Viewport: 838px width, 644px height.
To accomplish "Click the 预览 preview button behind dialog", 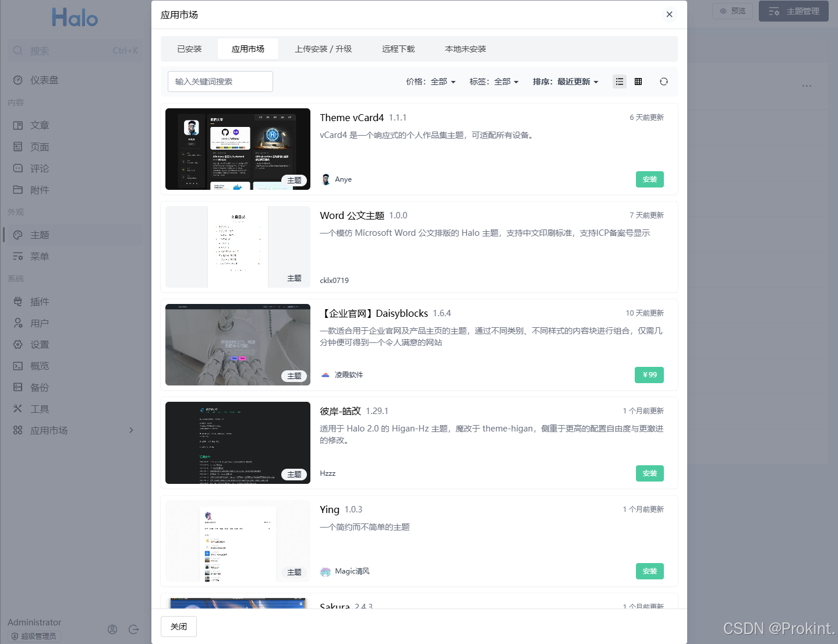I will pyautogui.click(x=733, y=11).
